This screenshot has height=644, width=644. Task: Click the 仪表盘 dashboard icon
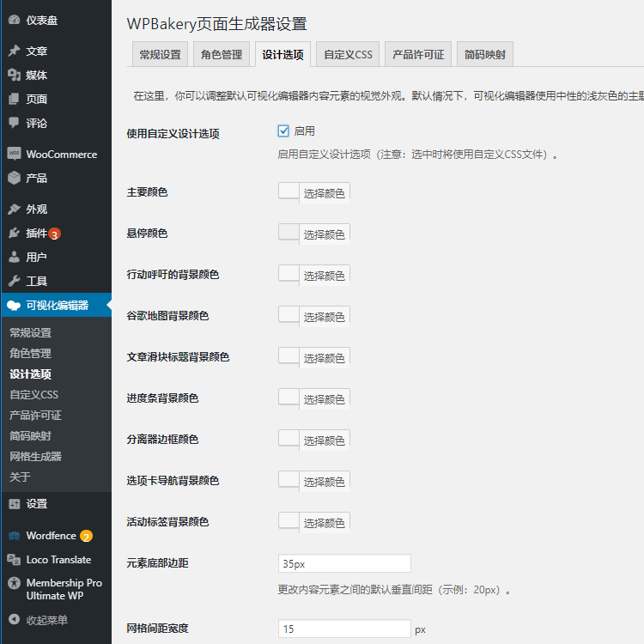coord(14,20)
